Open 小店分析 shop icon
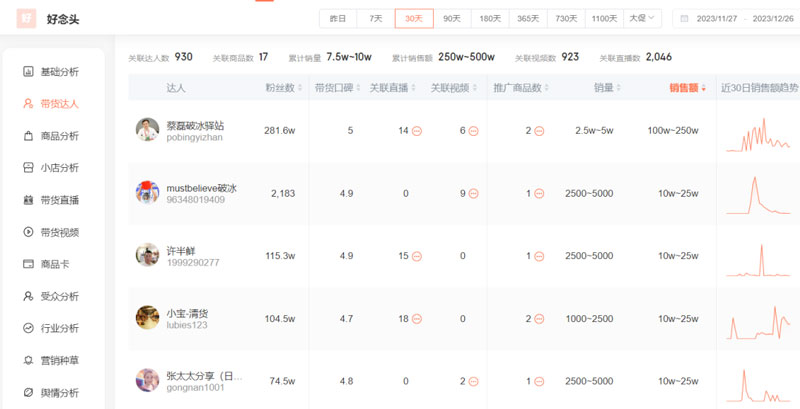The height and width of the screenshot is (409, 800). pos(29,168)
